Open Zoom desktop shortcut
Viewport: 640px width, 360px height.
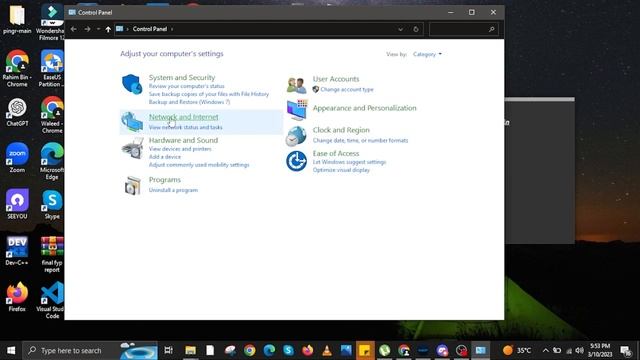click(17, 158)
